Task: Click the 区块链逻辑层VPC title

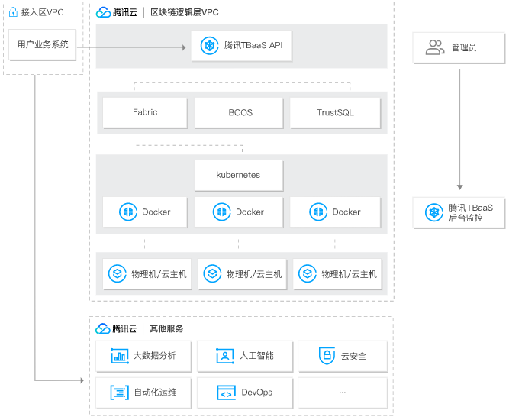Action: pyautogui.click(x=185, y=12)
